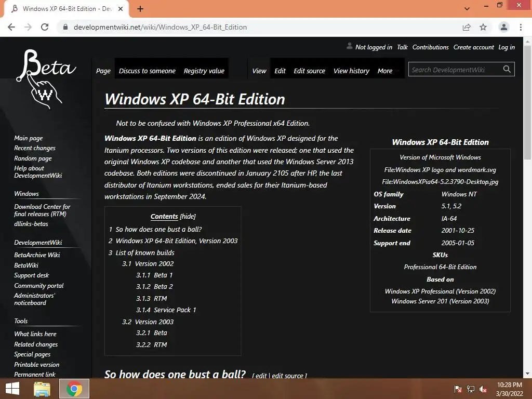The width and height of the screenshot is (532, 399).
Task: Close the Windows XP 64-Bit Edition tab
Action: click(x=121, y=9)
